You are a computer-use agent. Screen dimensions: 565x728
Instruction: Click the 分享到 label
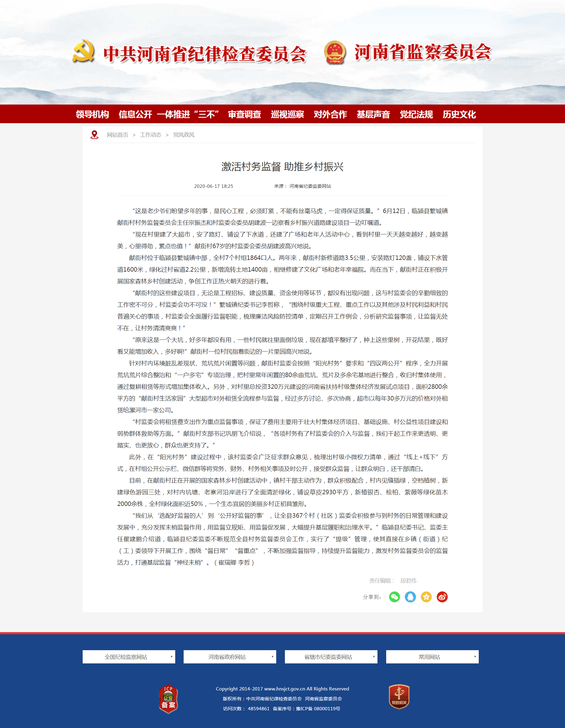372,597
